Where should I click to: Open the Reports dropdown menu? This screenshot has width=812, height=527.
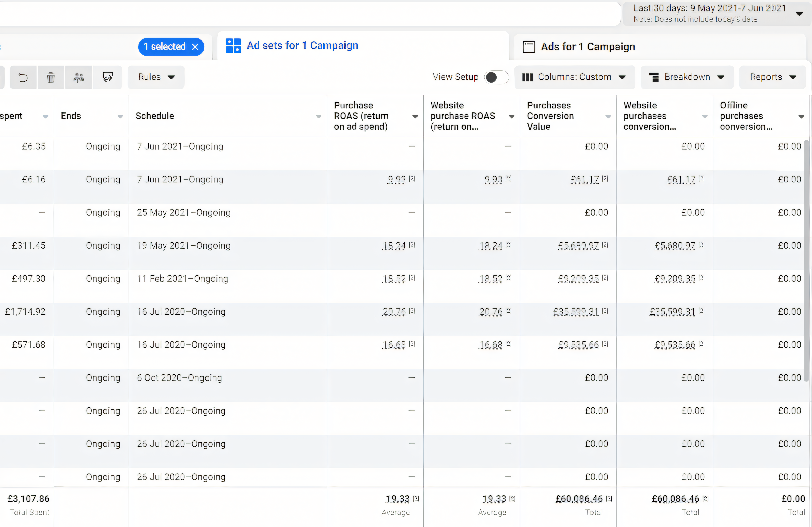[x=772, y=77]
